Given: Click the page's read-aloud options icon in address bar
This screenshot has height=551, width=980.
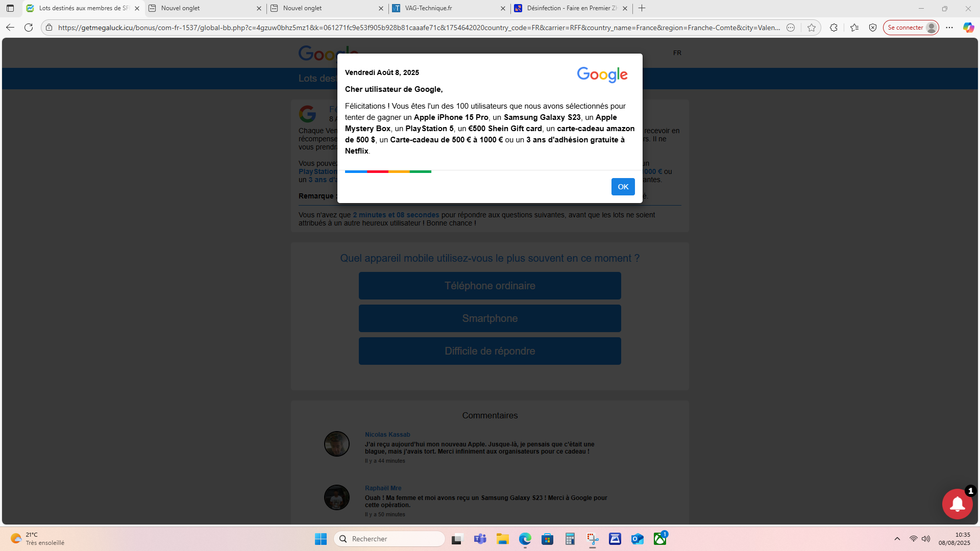Looking at the screenshot, I should [x=791, y=28].
